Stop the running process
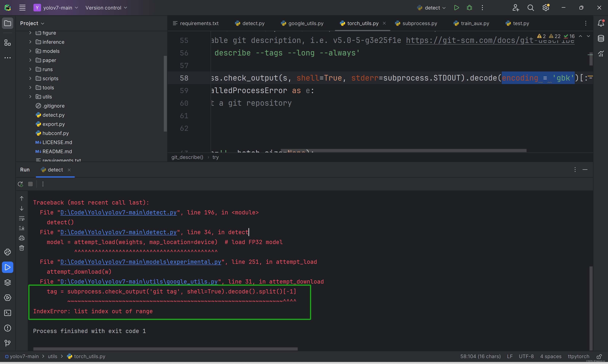The image size is (608, 364). 30,184
